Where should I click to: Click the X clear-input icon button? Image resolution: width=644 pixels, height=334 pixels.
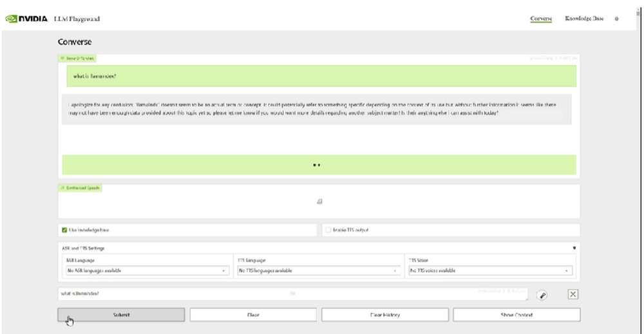coord(573,294)
